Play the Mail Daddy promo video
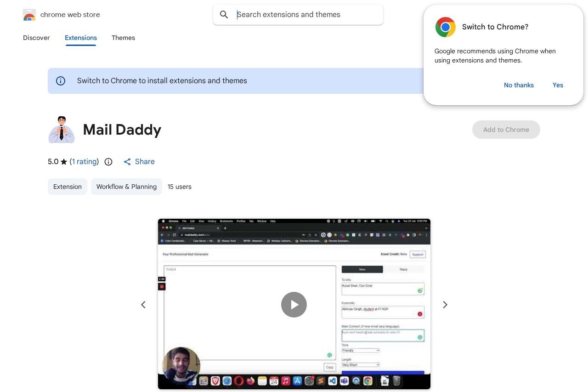This screenshot has width=588, height=392. pyautogui.click(x=294, y=305)
